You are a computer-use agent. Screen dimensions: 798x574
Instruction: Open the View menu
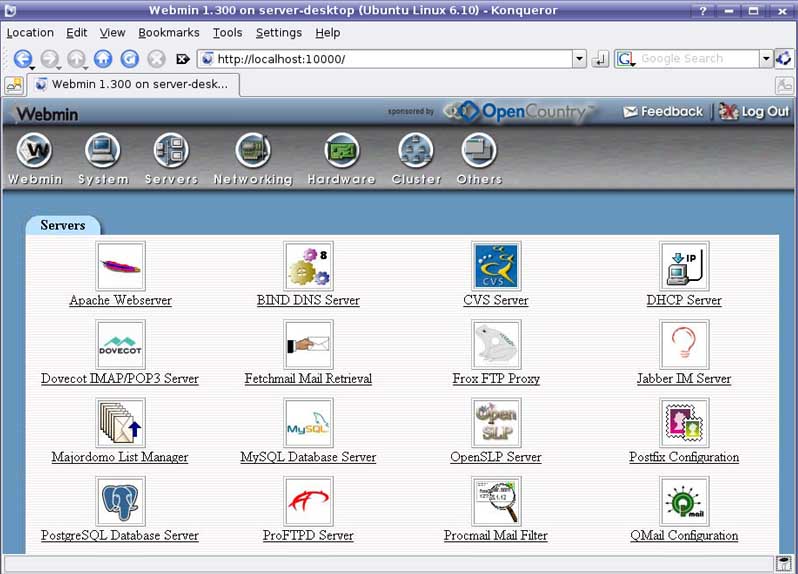coord(112,33)
